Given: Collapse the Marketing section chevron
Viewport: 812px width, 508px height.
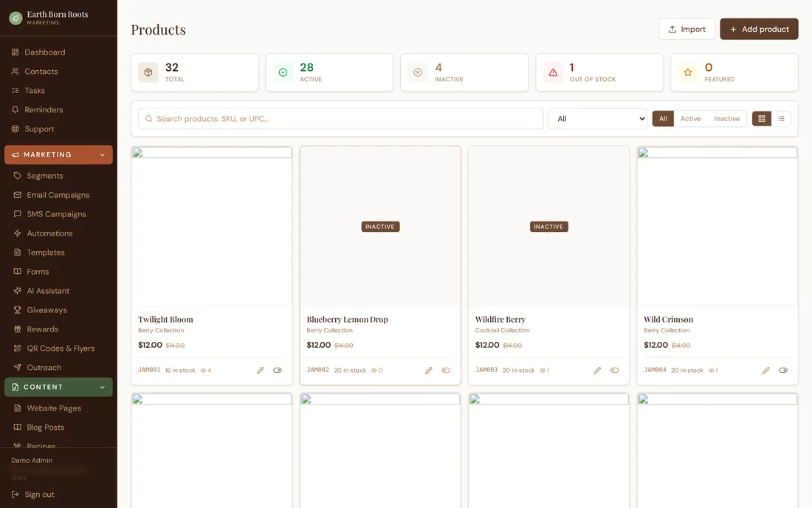Looking at the screenshot, I should click(x=102, y=155).
